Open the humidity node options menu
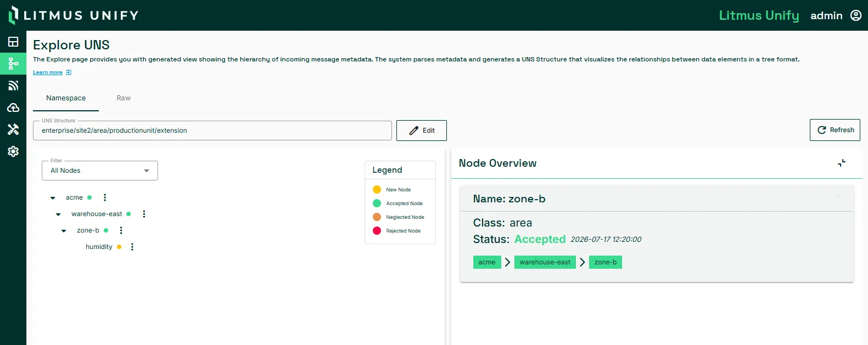Viewport: 868px width, 345px height. (132, 247)
